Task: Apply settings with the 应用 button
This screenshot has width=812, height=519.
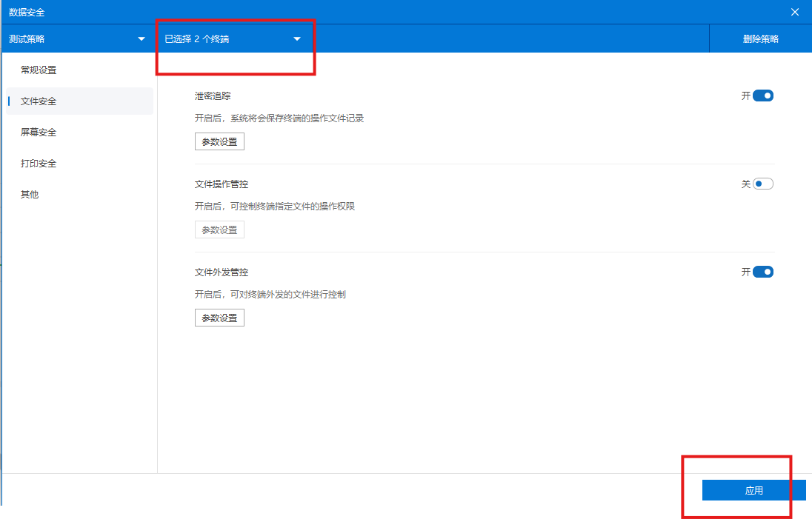Action: [x=753, y=490]
